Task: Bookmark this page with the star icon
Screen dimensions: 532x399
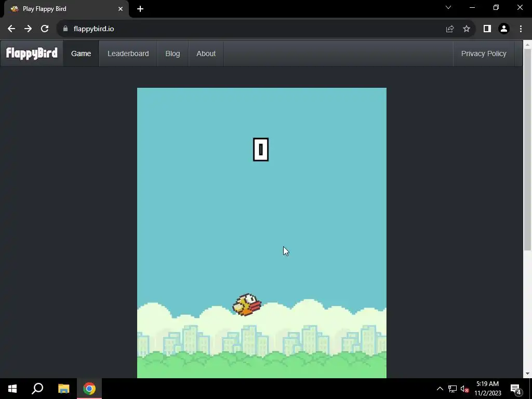Action: tap(467, 29)
